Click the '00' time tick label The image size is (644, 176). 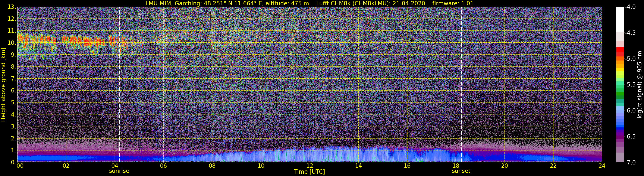click(x=20, y=166)
